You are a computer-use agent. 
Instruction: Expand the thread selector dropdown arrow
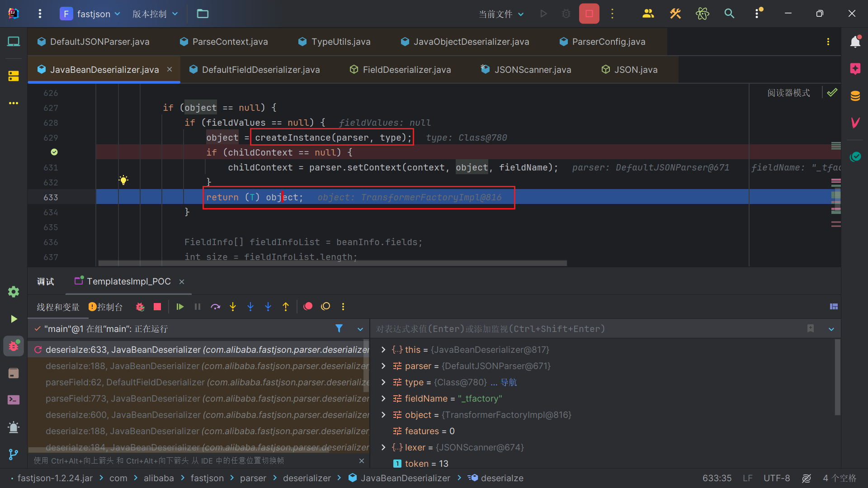click(360, 329)
